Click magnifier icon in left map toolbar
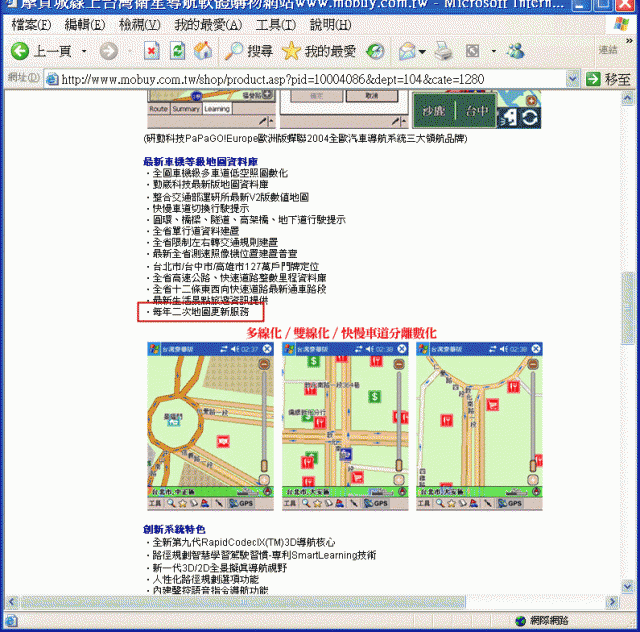This screenshot has height=632, width=640. click(x=171, y=503)
